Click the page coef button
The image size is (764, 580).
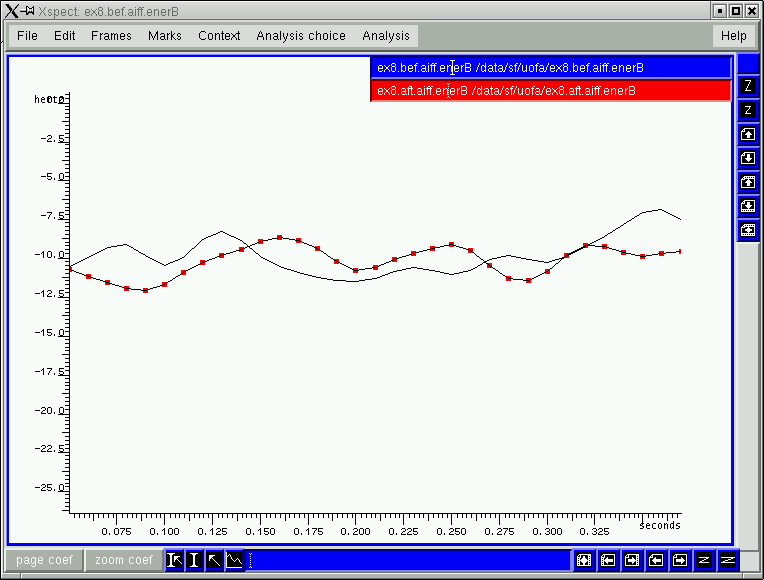[44, 560]
